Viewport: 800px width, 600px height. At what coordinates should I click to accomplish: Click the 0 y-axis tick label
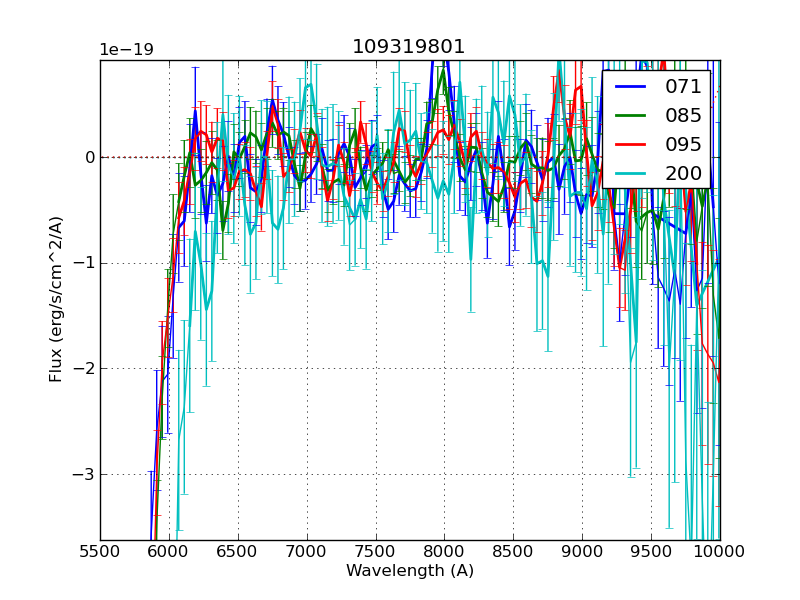point(89,157)
